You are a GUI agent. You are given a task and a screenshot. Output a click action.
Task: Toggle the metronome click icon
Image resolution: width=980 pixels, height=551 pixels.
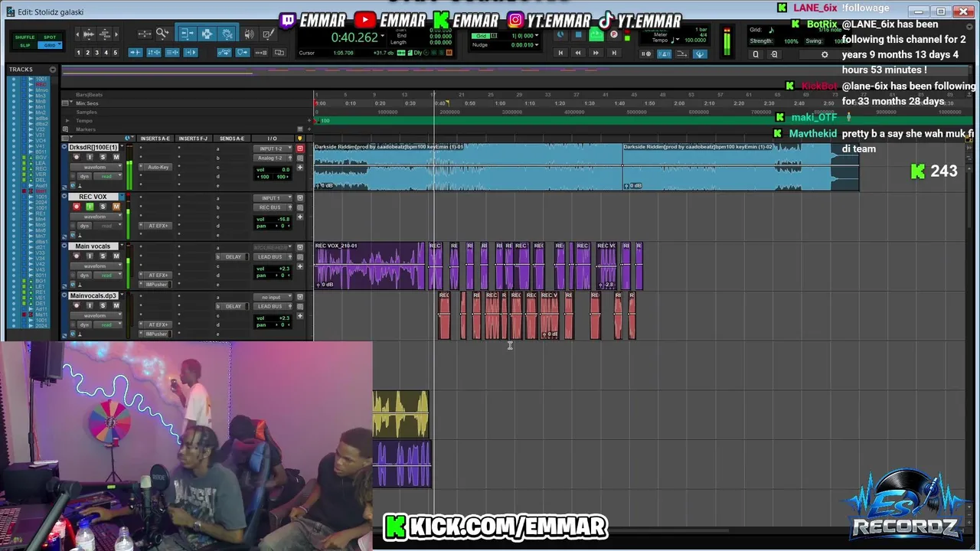(x=664, y=54)
